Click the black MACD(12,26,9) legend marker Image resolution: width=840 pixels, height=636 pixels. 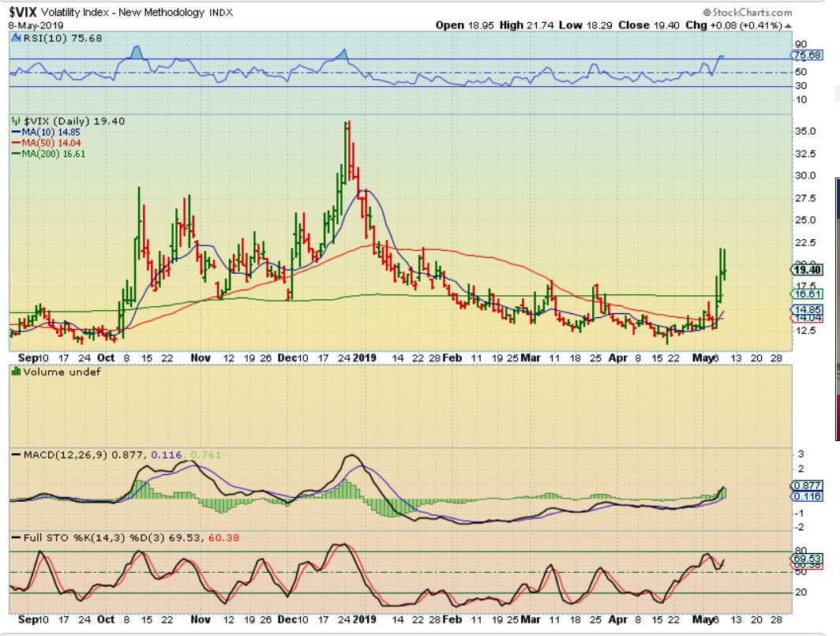[15, 454]
